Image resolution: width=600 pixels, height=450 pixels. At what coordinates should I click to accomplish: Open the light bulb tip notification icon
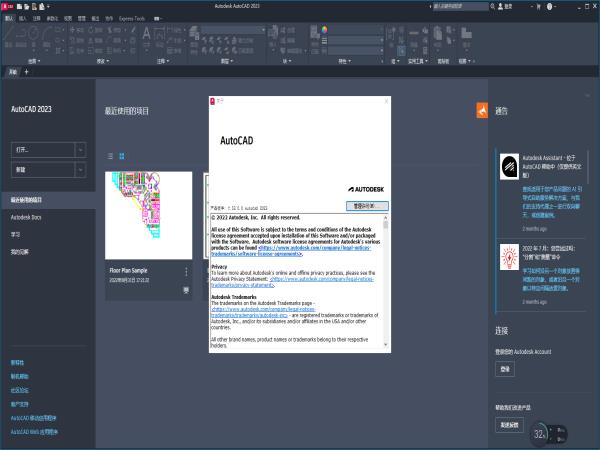[509, 257]
